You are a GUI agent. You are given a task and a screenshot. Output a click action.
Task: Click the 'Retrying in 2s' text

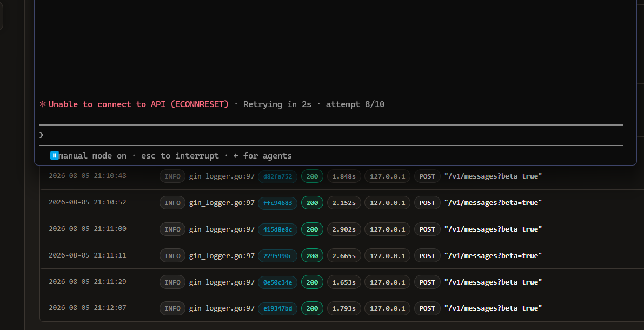(x=277, y=104)
